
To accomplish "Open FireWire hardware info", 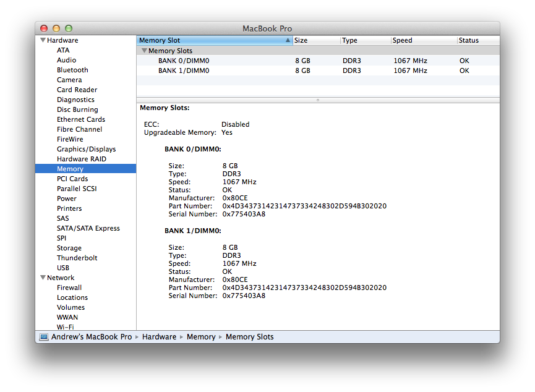I will [70, 139].
